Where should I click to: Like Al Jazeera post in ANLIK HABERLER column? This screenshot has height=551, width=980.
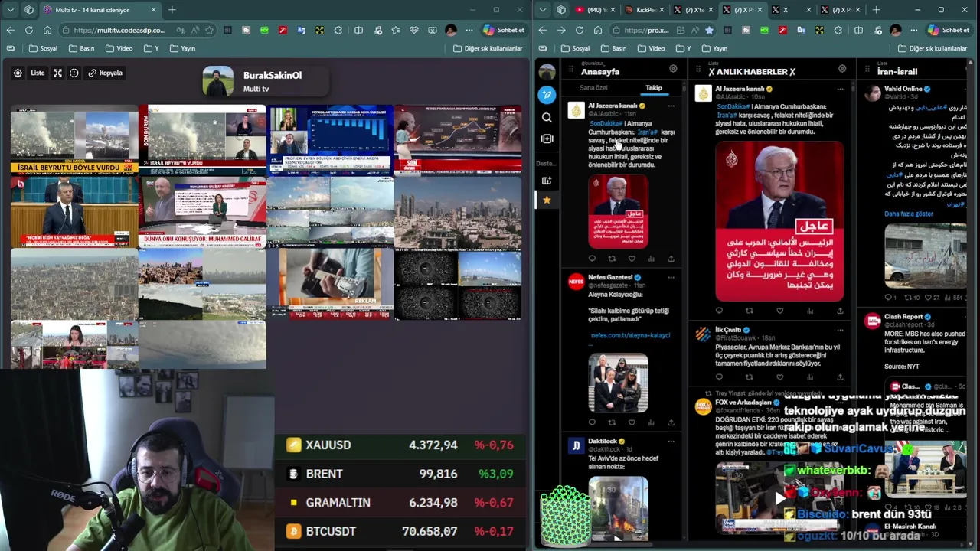tap(779, 311)
